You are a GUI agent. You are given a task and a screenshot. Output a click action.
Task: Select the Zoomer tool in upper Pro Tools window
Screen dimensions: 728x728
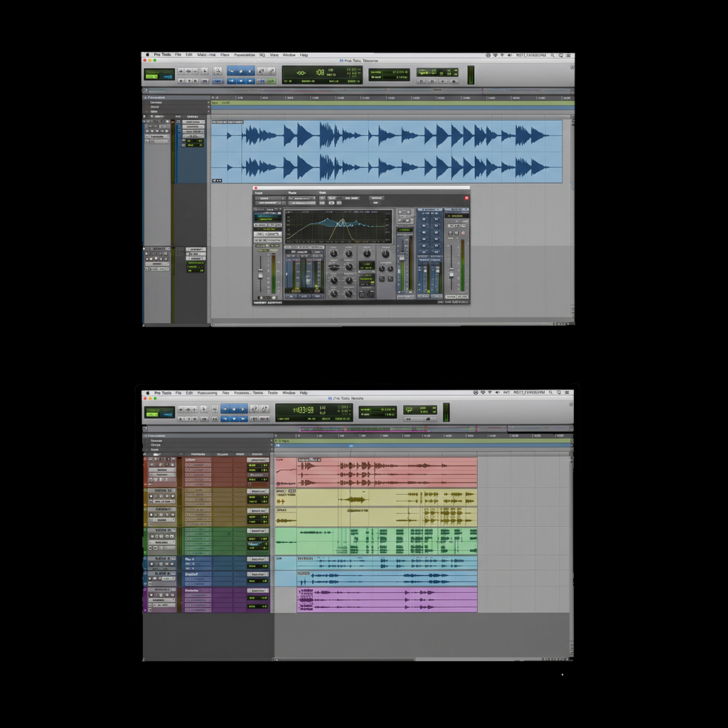click(x=218, y=72)
